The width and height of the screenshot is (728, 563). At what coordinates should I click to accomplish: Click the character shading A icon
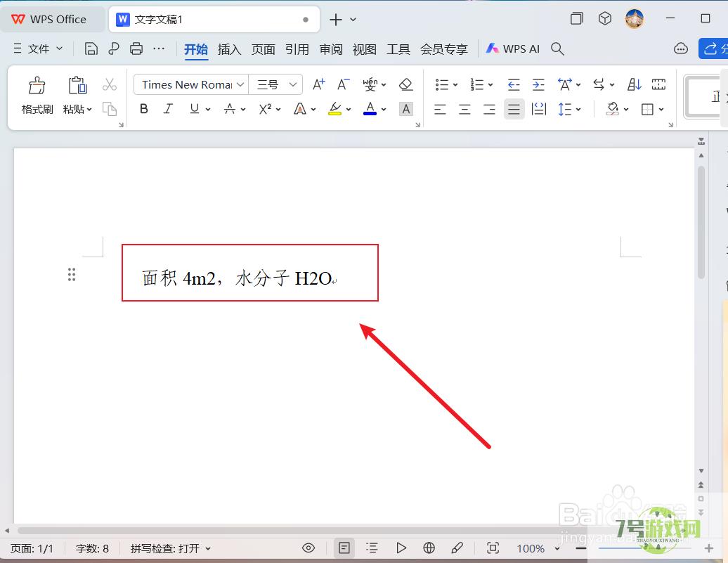(405, 109)
